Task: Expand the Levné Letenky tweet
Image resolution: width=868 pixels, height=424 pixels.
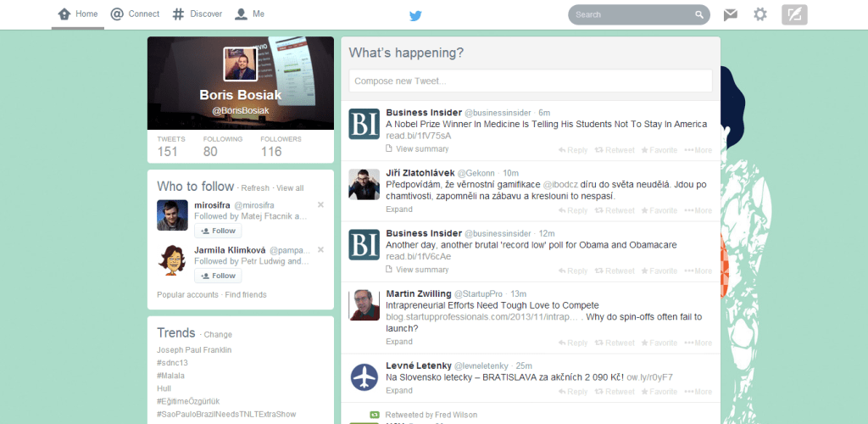Action: click(x=399, y=390)
